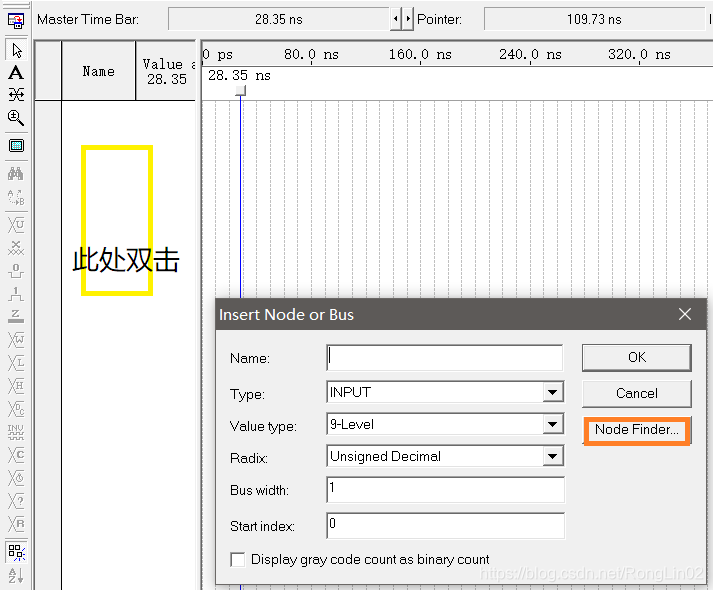
Task: Click the Name input field
Action: 445,357
